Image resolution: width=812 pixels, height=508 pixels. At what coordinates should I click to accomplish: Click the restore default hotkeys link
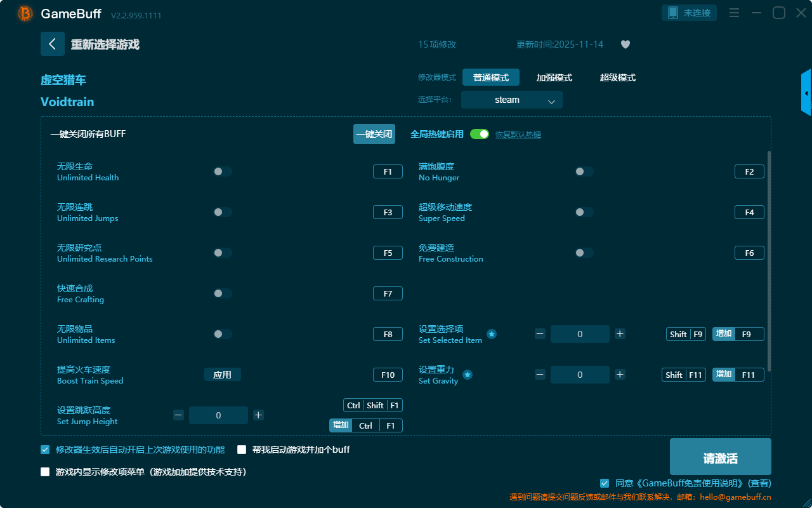[518, 135]
